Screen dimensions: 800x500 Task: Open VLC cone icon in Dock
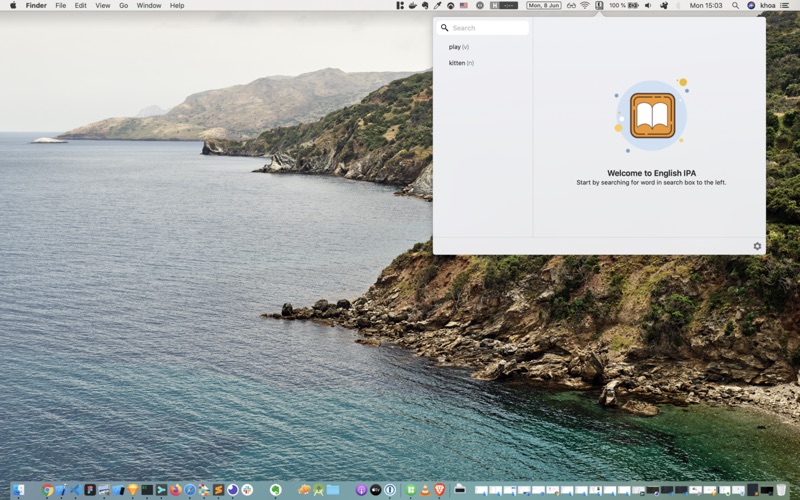tap(425, 490)
